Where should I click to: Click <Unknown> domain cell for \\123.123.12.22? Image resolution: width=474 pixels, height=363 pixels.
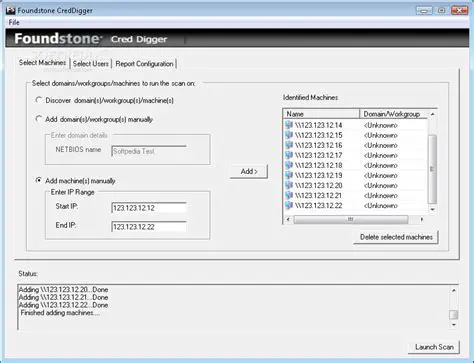click(x=381, y=206)
